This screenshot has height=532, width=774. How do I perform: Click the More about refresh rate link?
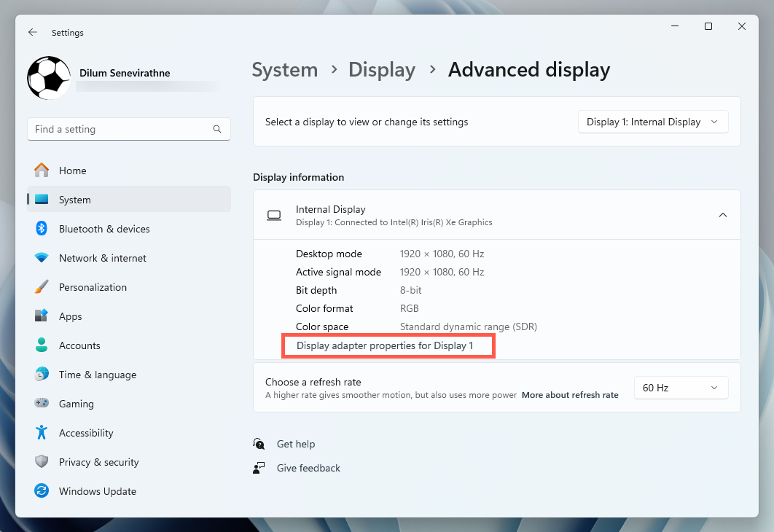[569, 395]
